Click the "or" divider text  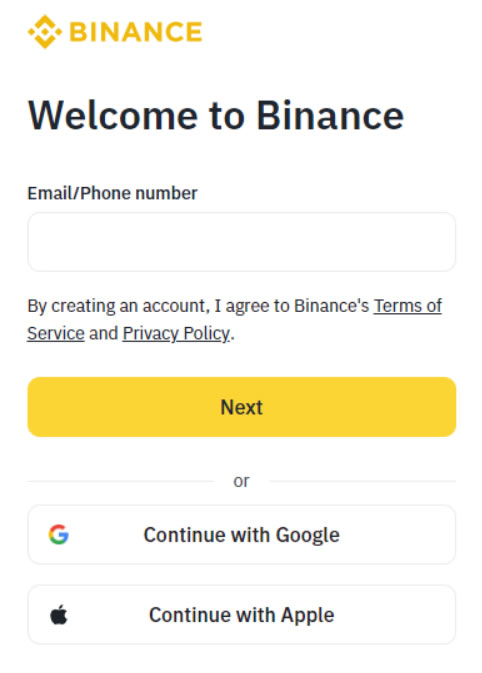(x=241, y=481)
